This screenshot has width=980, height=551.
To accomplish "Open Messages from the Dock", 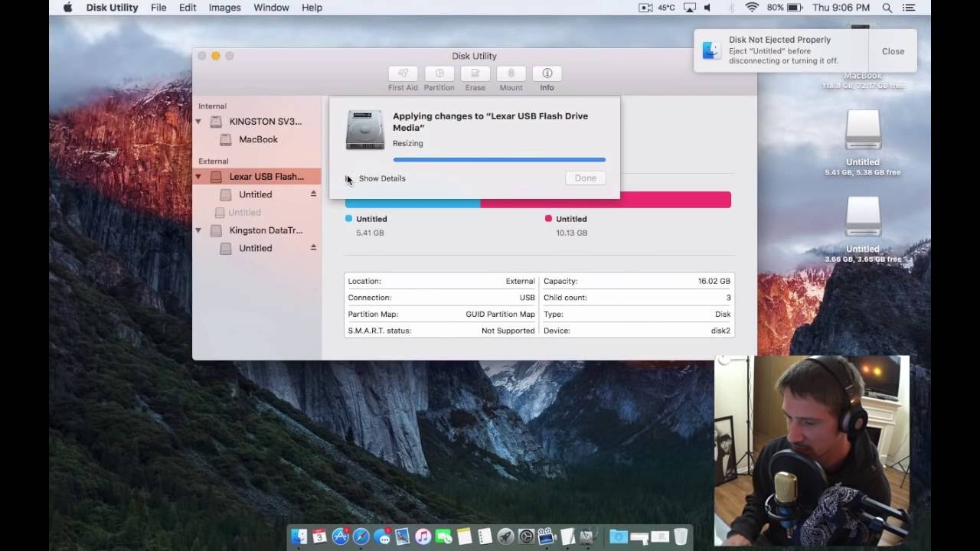I will (x=381, y=536).
